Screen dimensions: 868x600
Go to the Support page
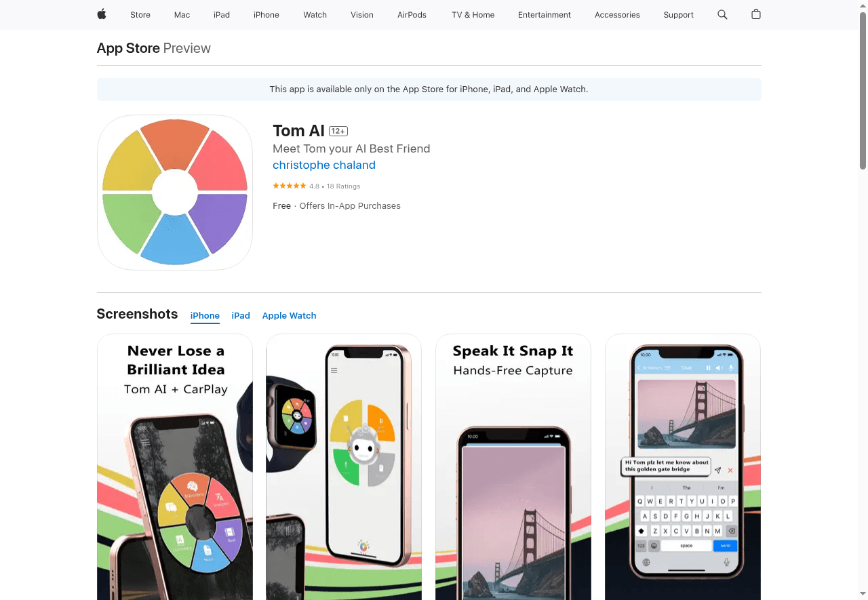pos(678,14)
